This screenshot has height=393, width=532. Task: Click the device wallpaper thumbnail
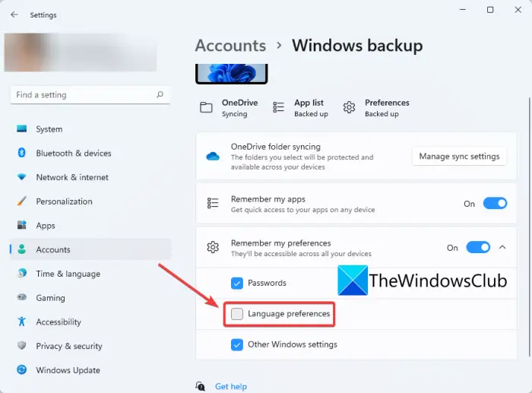click(x=231, y=73)
